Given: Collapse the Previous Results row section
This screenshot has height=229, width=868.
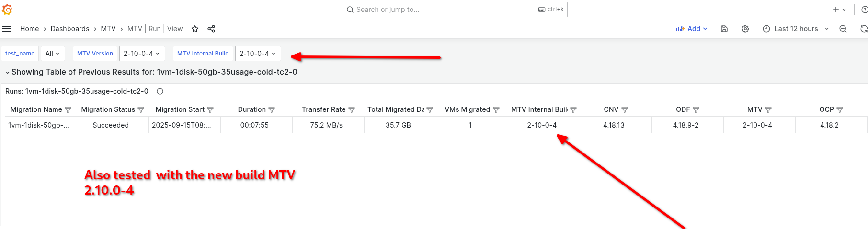Looking at the screenshot, I should tap(8, 72).
